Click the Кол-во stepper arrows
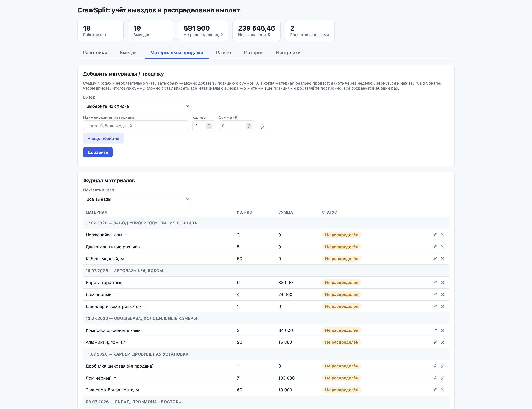 [209, 126]
